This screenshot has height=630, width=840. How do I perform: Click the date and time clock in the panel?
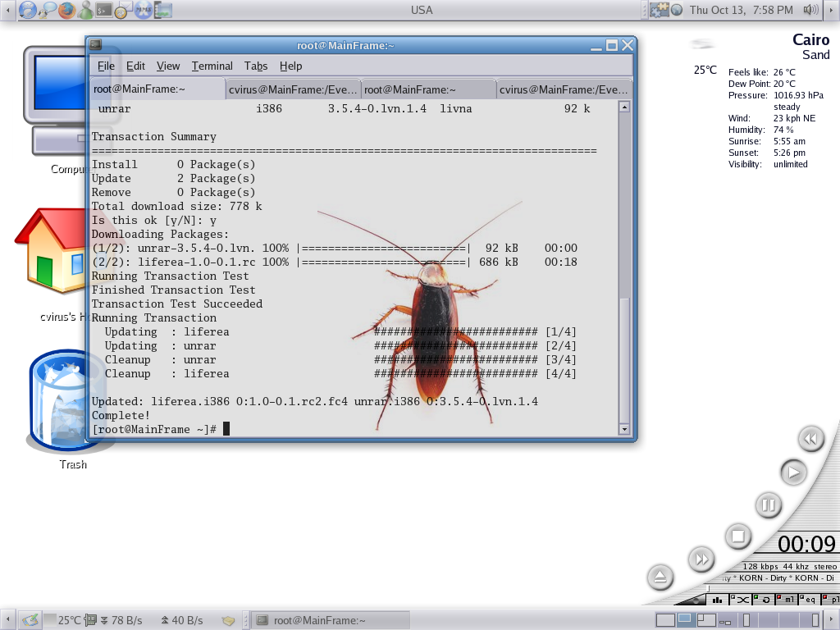click(x=741, y=10)
